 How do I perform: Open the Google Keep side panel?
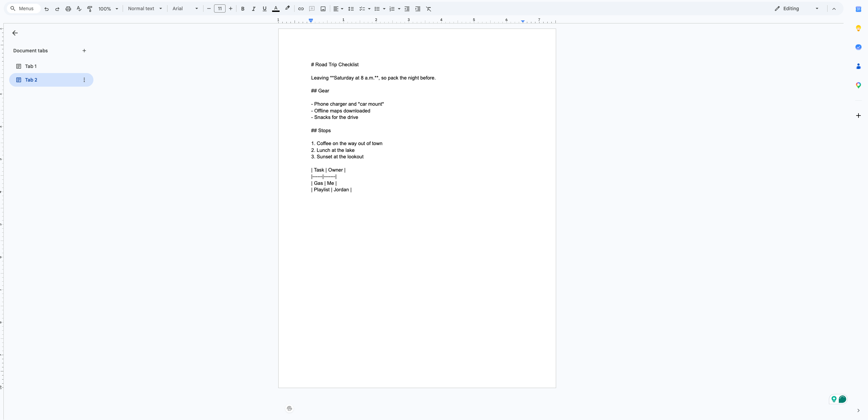click(x=858, y=28)
